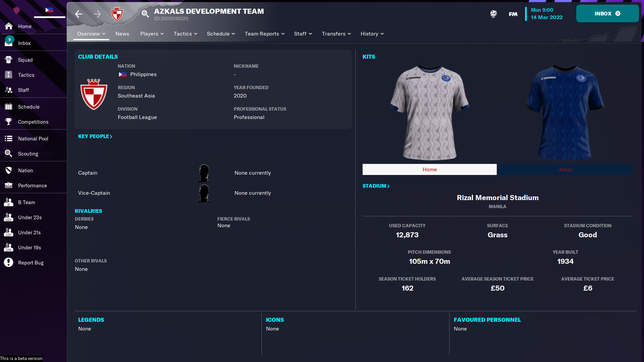The height and width of the screenshot is (362, 644).
Task: Click the home kit shirt image
Action: tap(429, 112)
